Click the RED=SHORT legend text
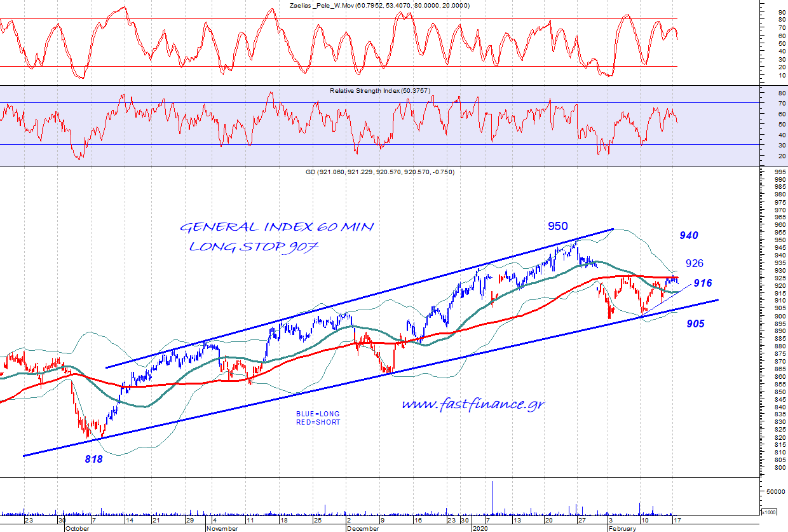This screenshot has height=532, width=788. coord(318,422)
